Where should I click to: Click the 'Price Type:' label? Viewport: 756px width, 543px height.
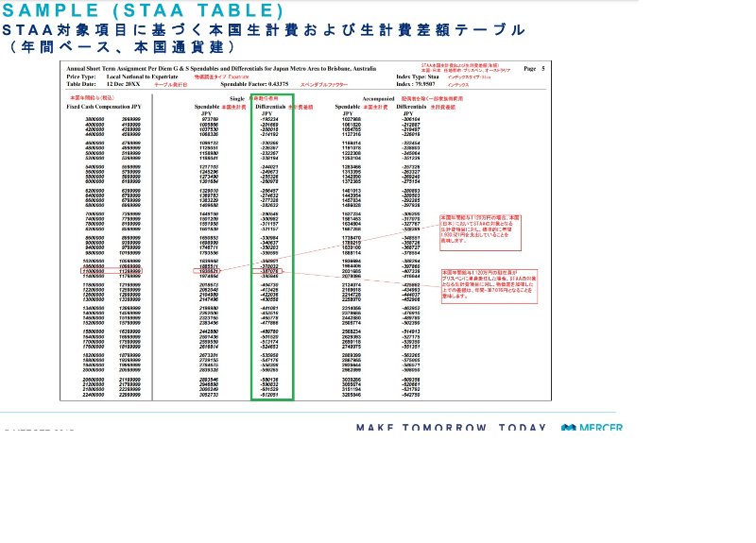point(81,76)
